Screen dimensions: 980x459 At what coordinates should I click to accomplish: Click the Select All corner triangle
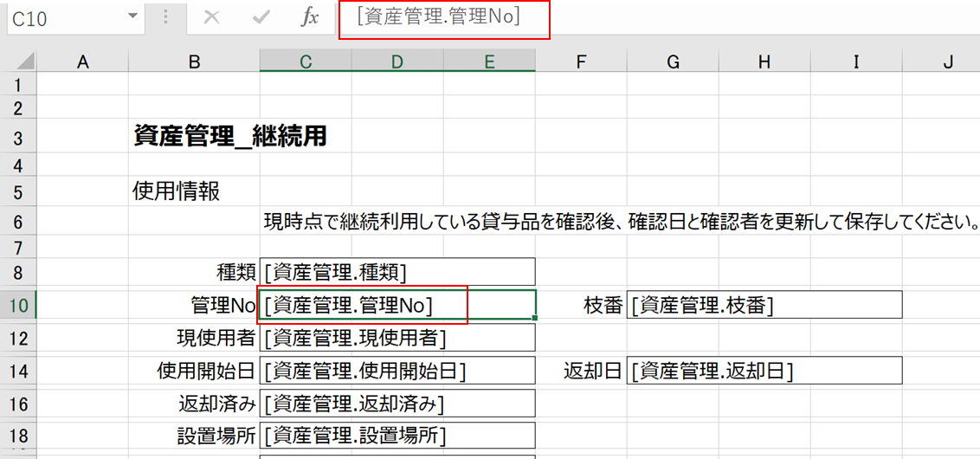point(24,61)
